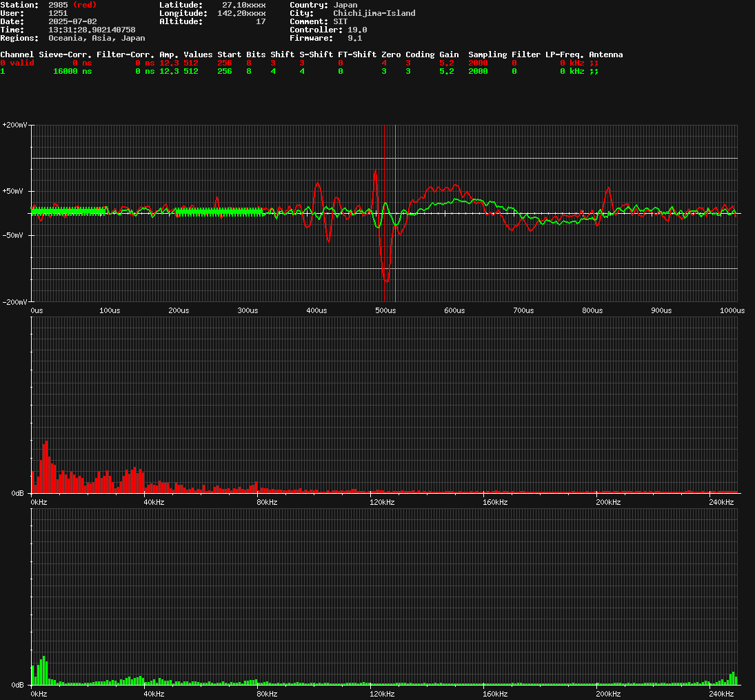Select the controller value '19.0'
The width and height of the screenshot is (755, 700).
coord(357,30)
